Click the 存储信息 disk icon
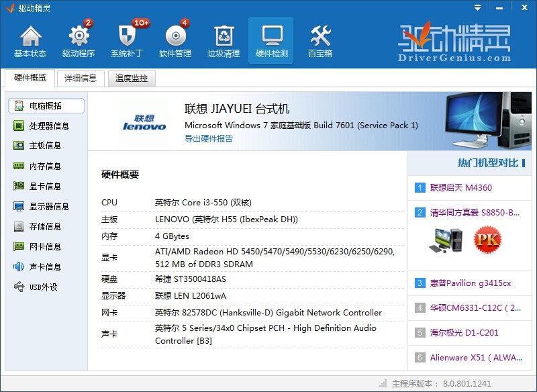This screenshot has width=537, height=392. click(19, 227)
